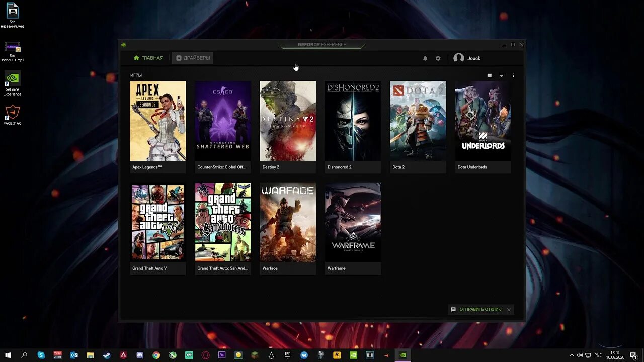Select the Counter-Strike Global Offensive cover
This screenshot has height=362, width=644.
(223, 121)
